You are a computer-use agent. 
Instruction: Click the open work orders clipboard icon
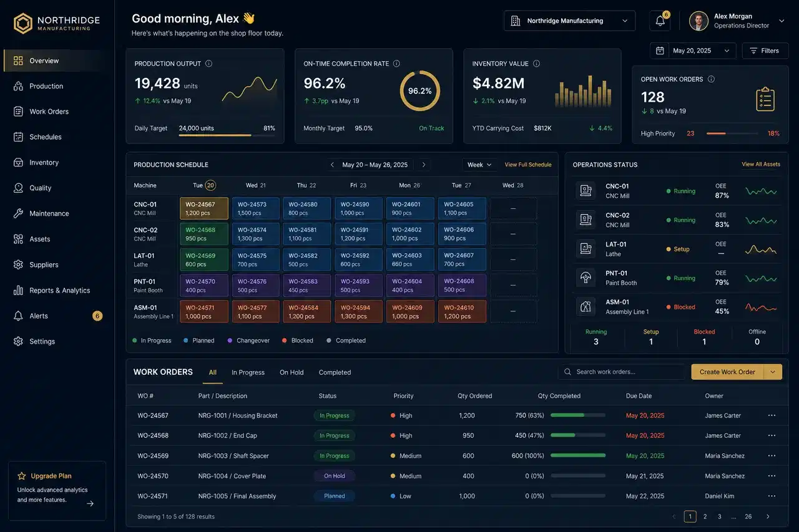coord(765,99)
